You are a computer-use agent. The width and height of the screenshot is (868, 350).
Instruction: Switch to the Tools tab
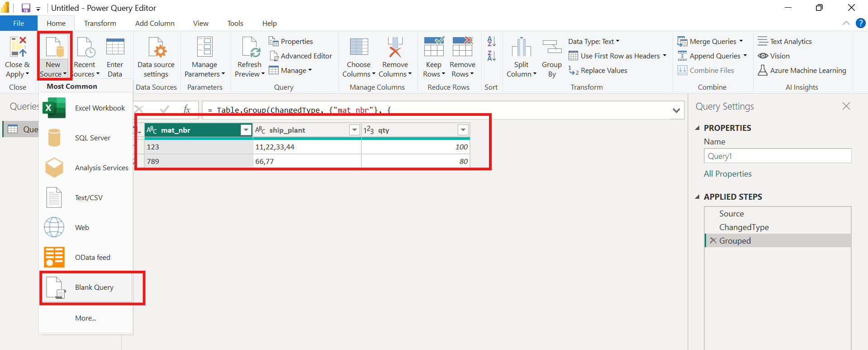235,24
